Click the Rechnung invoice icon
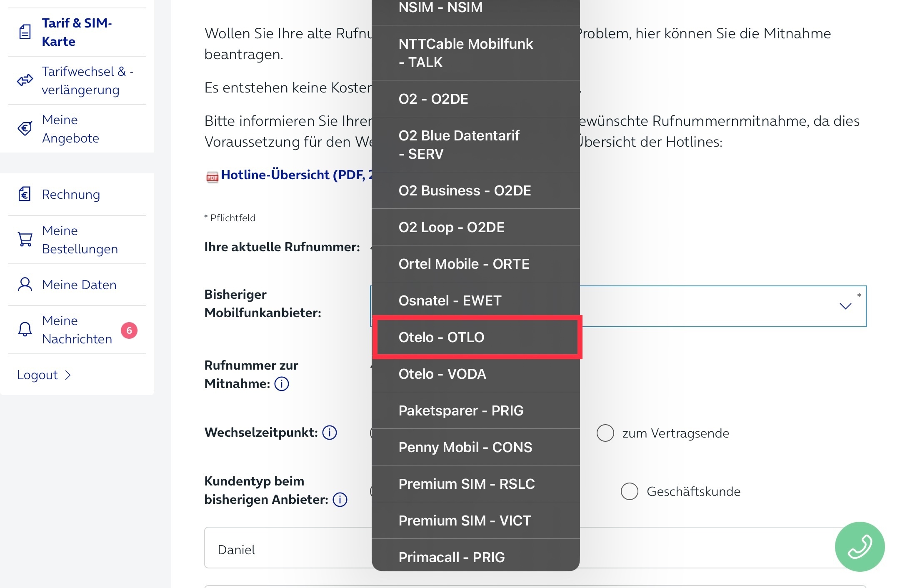This screenshot has height=588, width=900. [25, 194]
